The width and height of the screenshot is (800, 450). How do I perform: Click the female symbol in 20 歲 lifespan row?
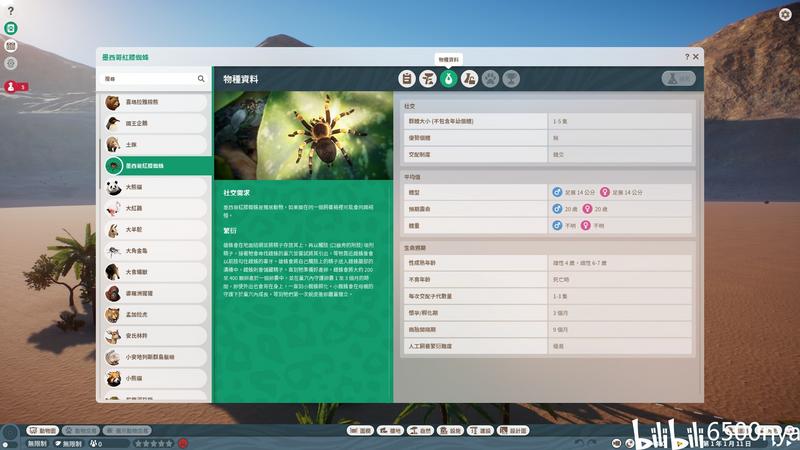pyautogui.click(x=587, y=209)
